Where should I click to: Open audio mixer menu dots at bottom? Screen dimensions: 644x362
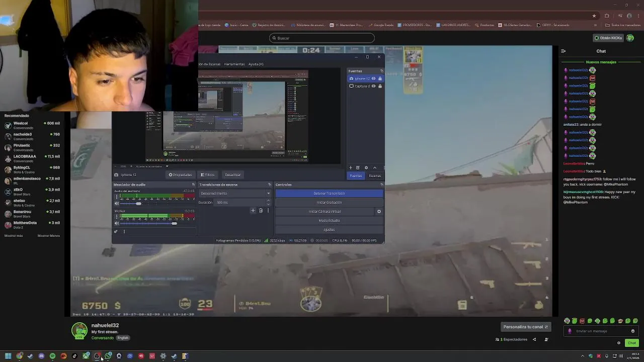point(124,231)
